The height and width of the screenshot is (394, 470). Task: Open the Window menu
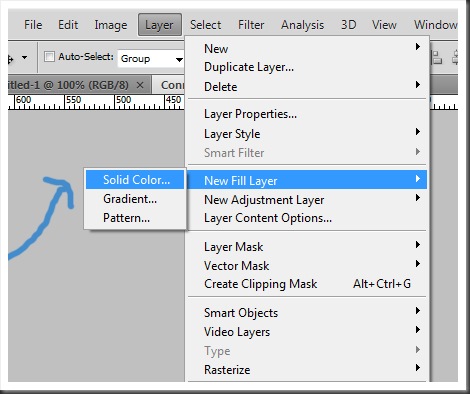click(435, 25)
